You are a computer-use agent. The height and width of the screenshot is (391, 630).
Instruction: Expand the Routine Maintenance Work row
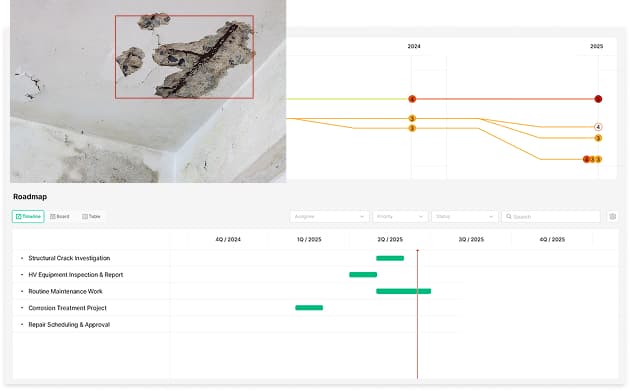click(22, 291)
